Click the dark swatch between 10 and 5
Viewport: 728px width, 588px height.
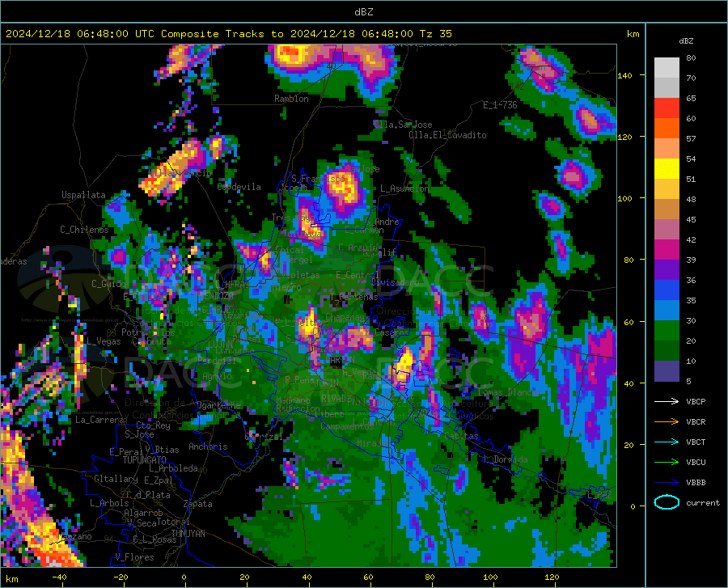pos(667,371)
